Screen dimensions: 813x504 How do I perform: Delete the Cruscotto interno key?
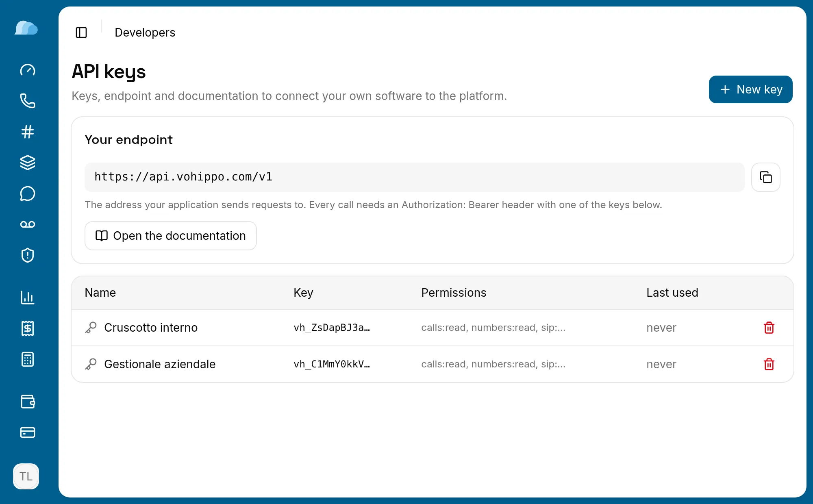(769, 328)
